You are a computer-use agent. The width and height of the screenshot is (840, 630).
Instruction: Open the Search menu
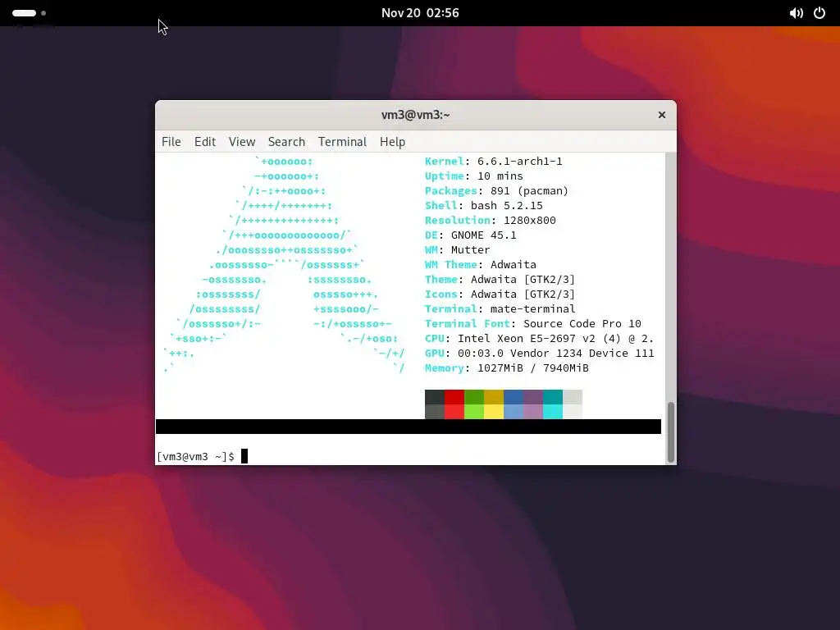(x=286, y=142)
